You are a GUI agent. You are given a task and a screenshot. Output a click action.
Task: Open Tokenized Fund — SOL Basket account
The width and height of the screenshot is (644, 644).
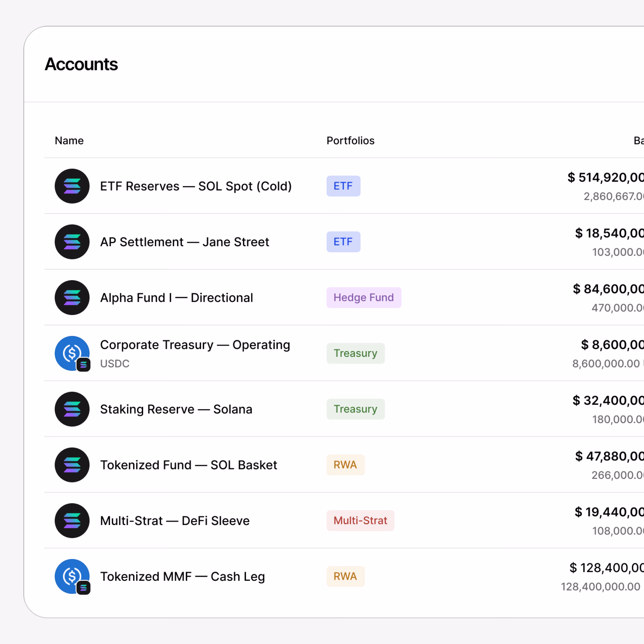pos(189,465)
